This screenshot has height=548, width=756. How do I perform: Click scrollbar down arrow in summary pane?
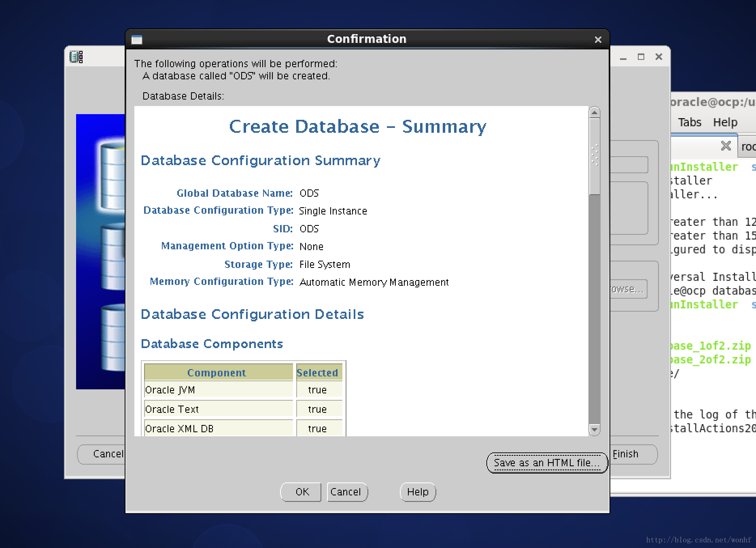click(x=595, y=429)
